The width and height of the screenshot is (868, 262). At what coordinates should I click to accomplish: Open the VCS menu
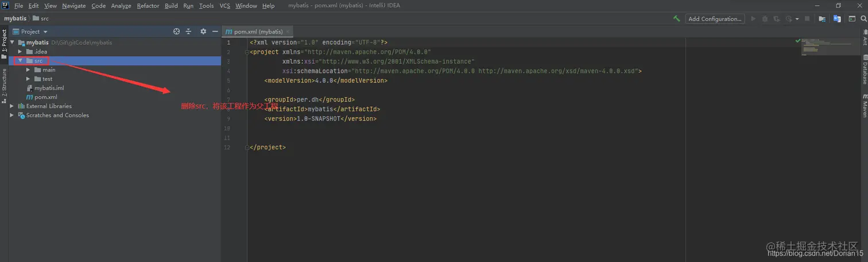pyautogui.click(x=224, y=6)
